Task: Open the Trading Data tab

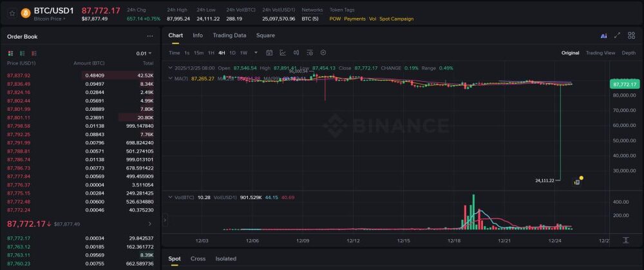Action: (229, 35)
